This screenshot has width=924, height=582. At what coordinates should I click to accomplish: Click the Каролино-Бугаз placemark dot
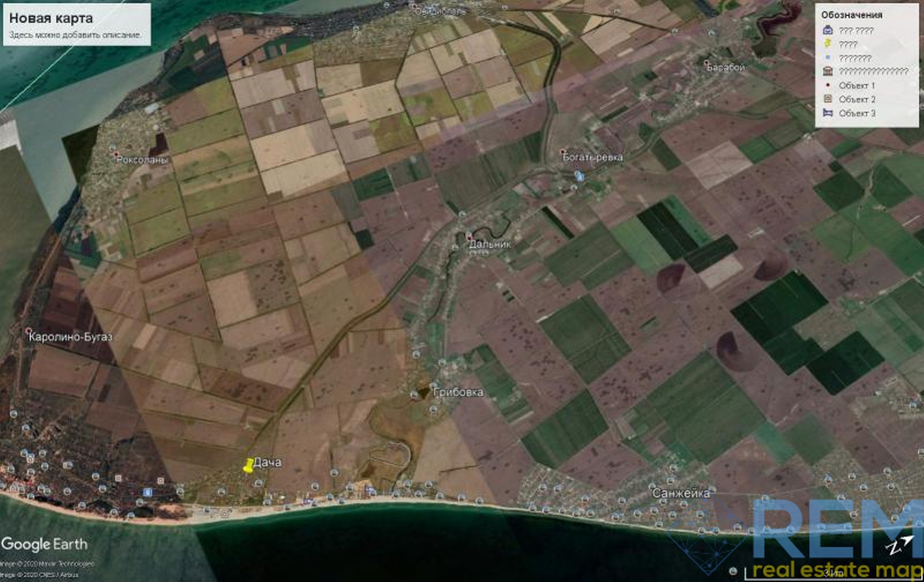click(29, 331)
